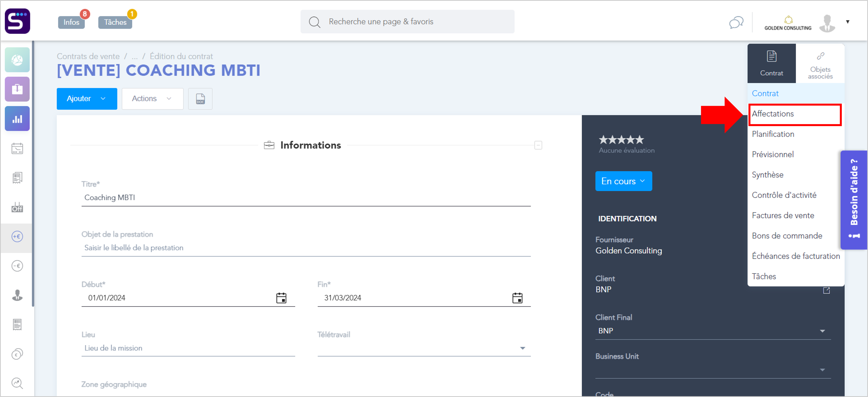Change the En cours status dropdown

(x=623, y=181)
